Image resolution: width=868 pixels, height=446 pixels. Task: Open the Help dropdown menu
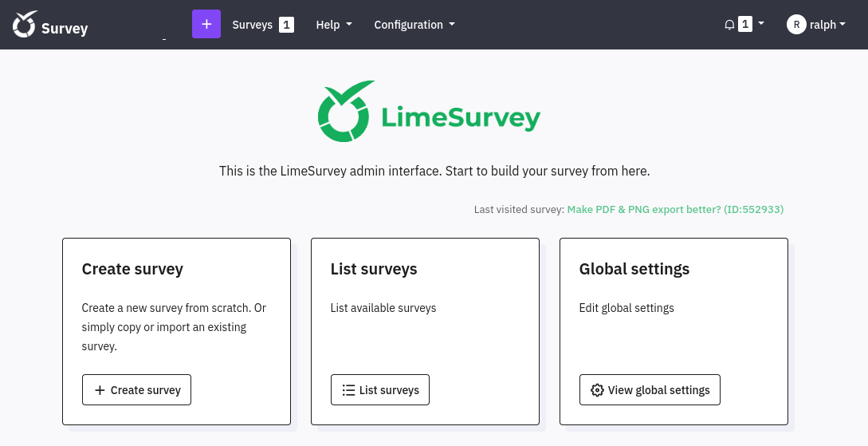point(333,25)
